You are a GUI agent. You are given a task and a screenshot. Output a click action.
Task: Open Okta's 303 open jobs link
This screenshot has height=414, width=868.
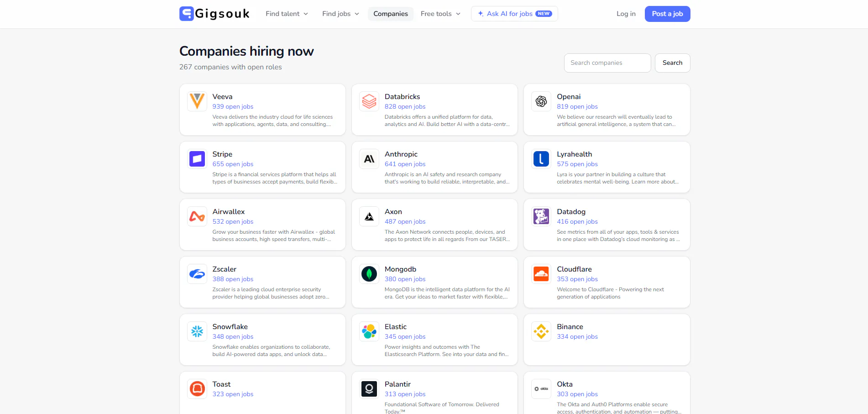(577, 394)
